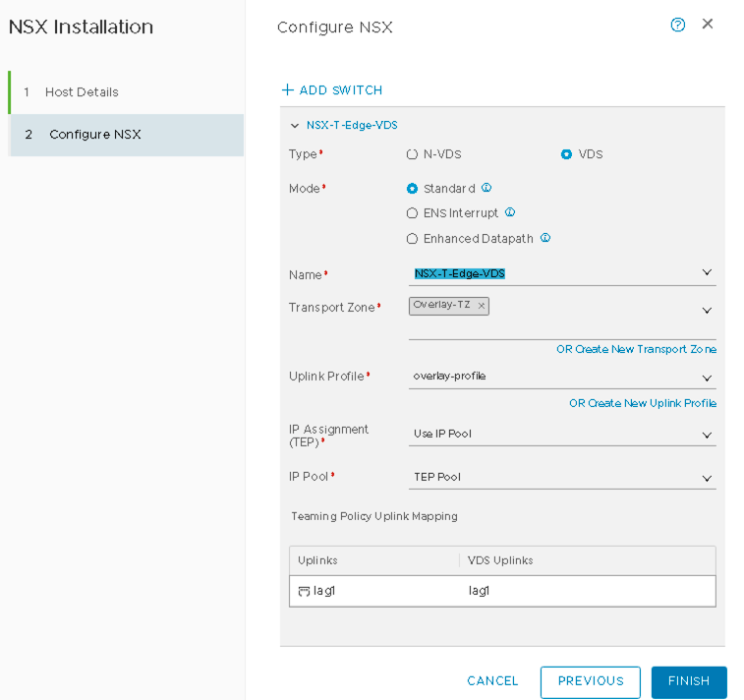Select Configure NSX step in sidebar
This screenshot has width=744, height=700.
[94, 135]
